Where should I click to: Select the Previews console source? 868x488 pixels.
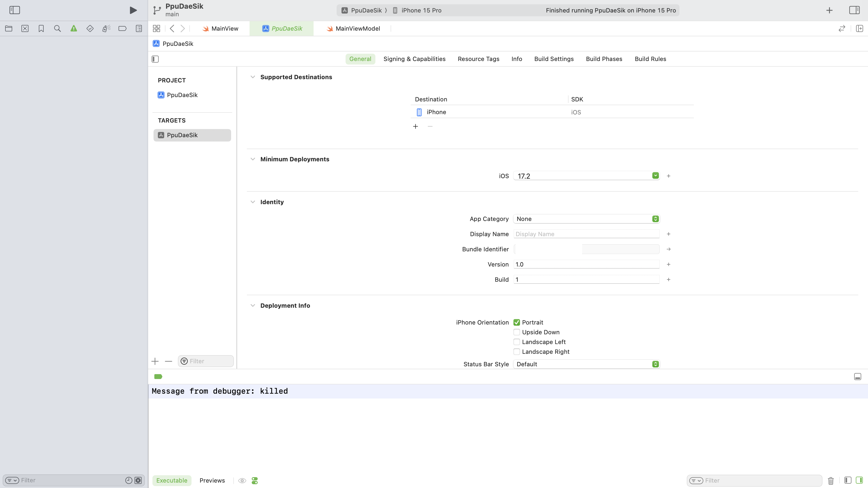[x=212, y=481]
